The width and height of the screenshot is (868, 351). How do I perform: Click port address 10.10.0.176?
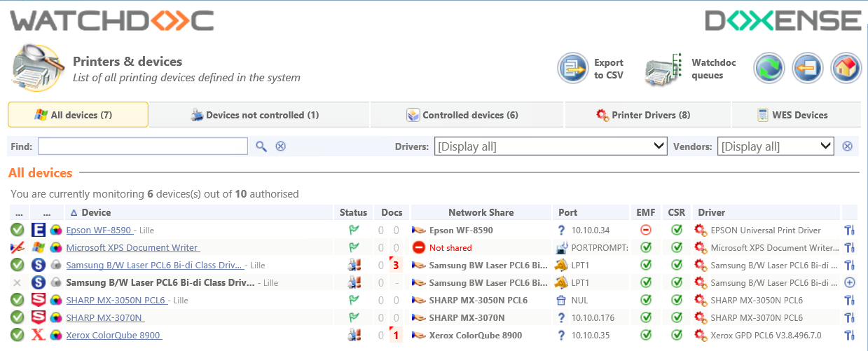click(593, 317)
